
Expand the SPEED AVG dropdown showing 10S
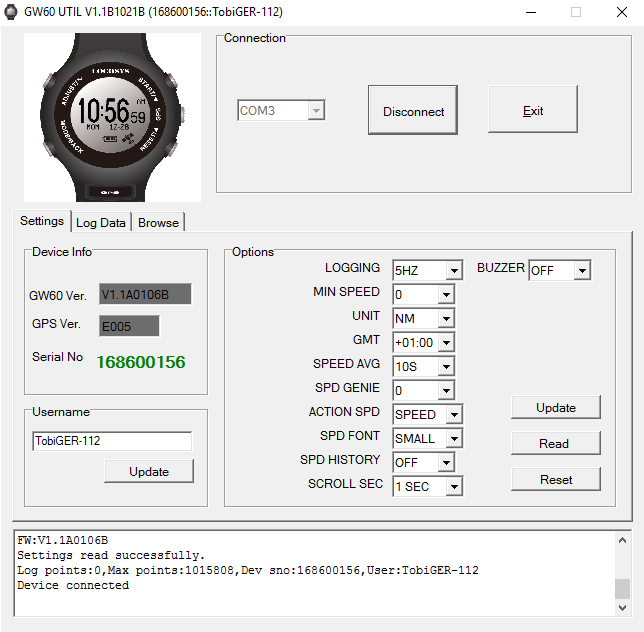446,366
